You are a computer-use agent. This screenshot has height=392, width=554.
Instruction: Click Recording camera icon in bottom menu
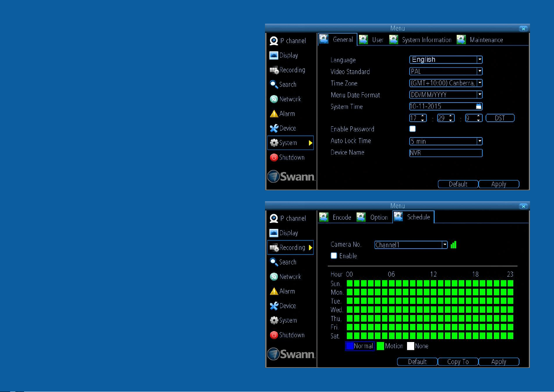point(274,248)
